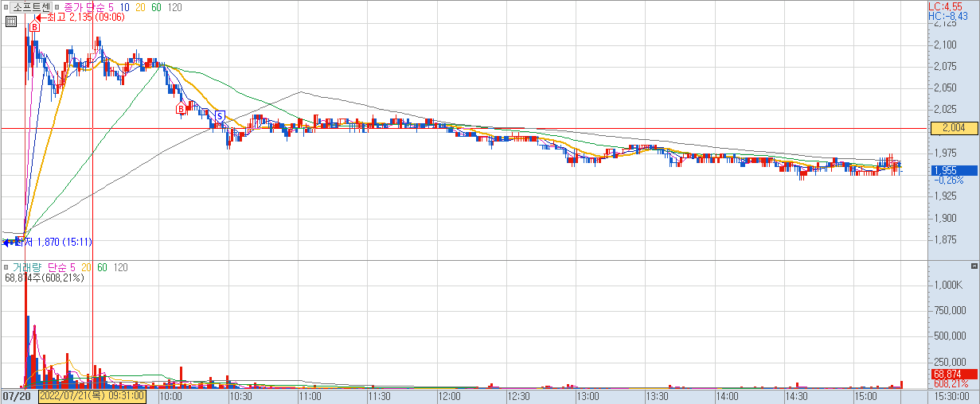Click the 15:30:00 end time label
The height and width of the screenshot is (404, 980).
[x=951, y=395]
